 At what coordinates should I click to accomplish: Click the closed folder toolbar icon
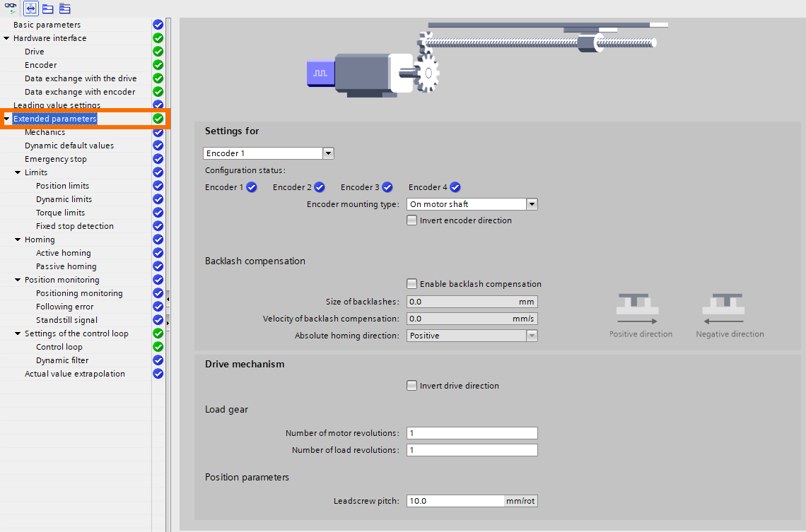point(64,8)
